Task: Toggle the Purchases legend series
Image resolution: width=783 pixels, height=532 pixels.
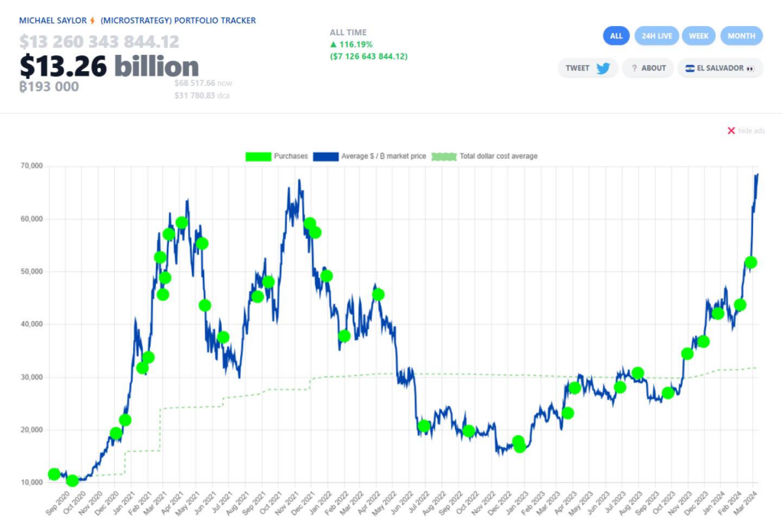Action: pos(276,156)
